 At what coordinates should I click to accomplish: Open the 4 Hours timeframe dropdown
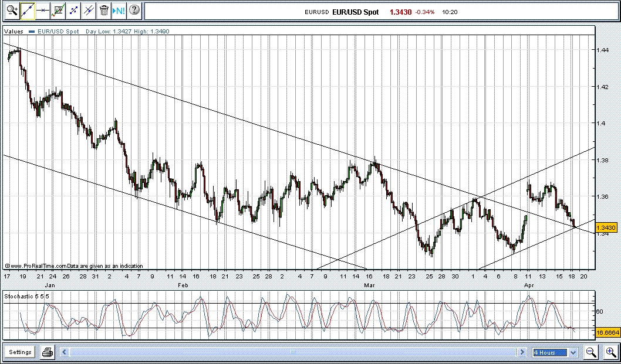point(555,352)
